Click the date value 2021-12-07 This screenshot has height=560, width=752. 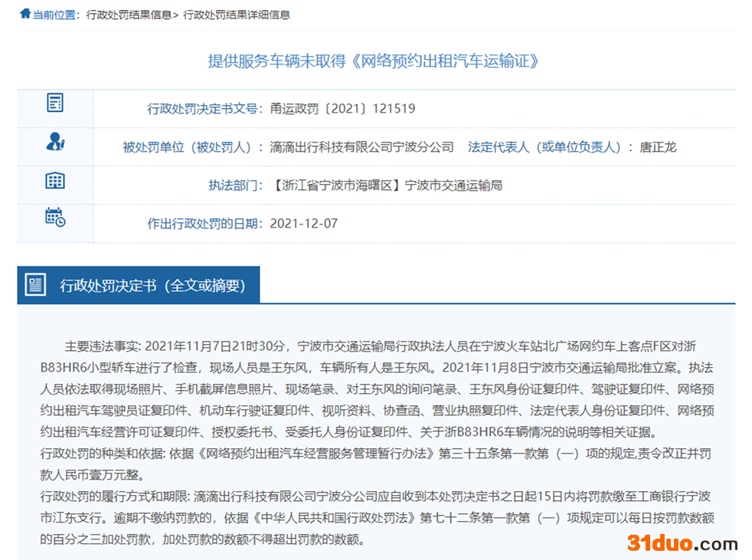(303, 224)
